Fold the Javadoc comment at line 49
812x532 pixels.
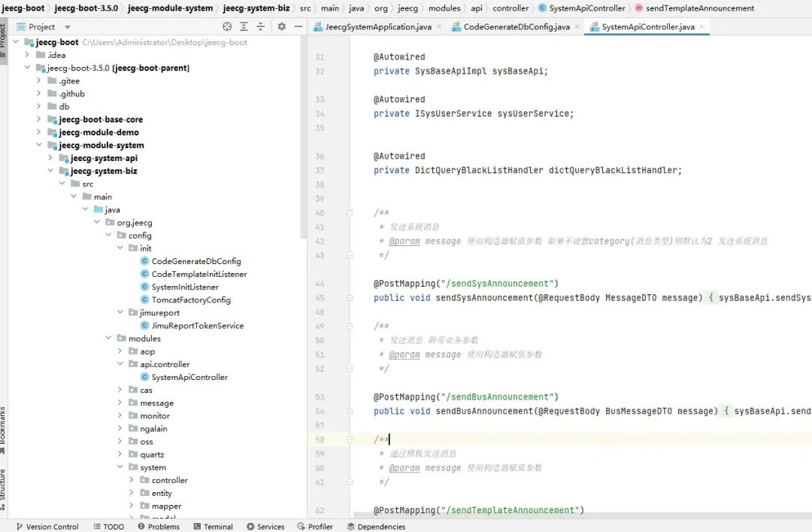350,326
